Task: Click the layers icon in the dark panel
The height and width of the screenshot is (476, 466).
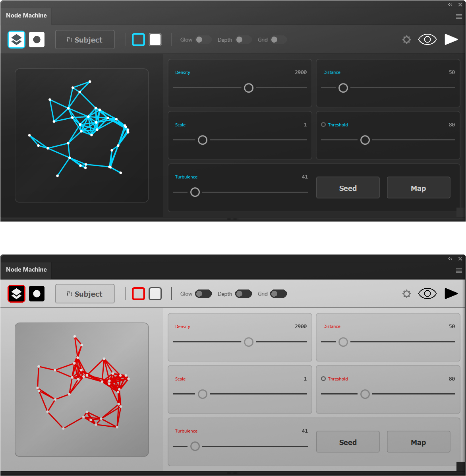Action: coord(16,40)
